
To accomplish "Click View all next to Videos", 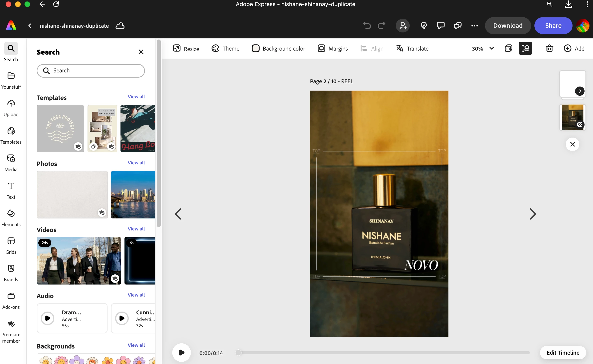I will click(136, 229).
